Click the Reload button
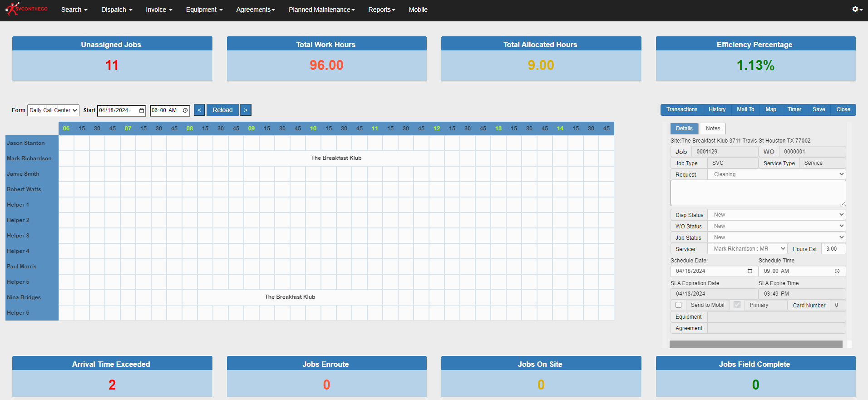Viewport: 868px width, 400px height. pos(222,110)
